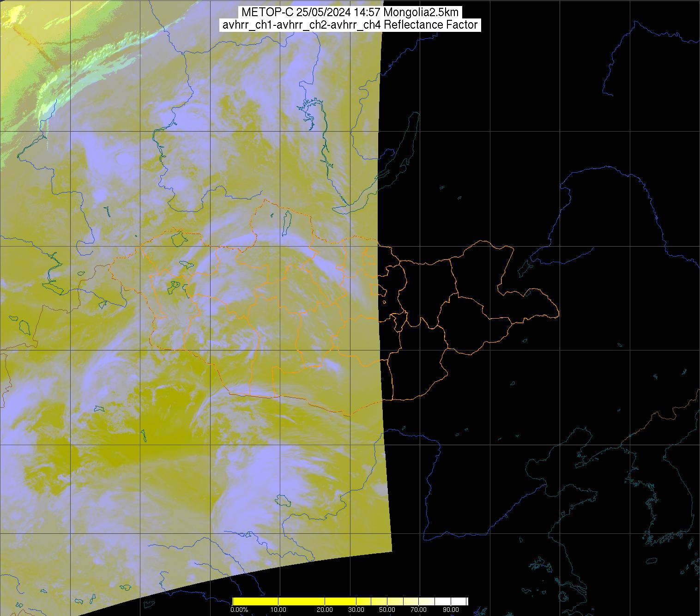Click the reflectance color scale bar

[x=350, y=601]
